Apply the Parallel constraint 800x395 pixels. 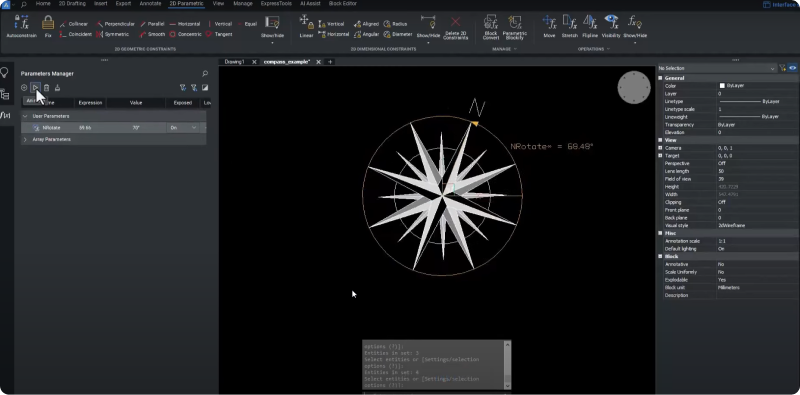coord(152,24)
